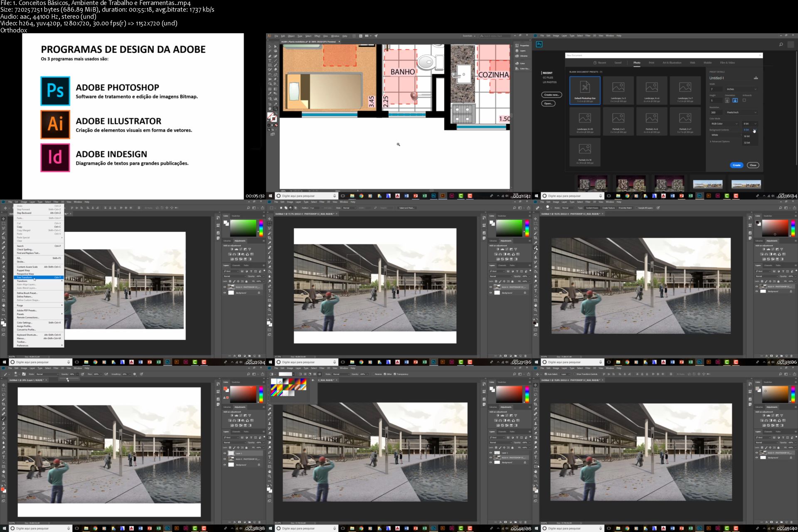Click the Create new... button
Viewport: 798px width, 532px height.
click(552, 95)
